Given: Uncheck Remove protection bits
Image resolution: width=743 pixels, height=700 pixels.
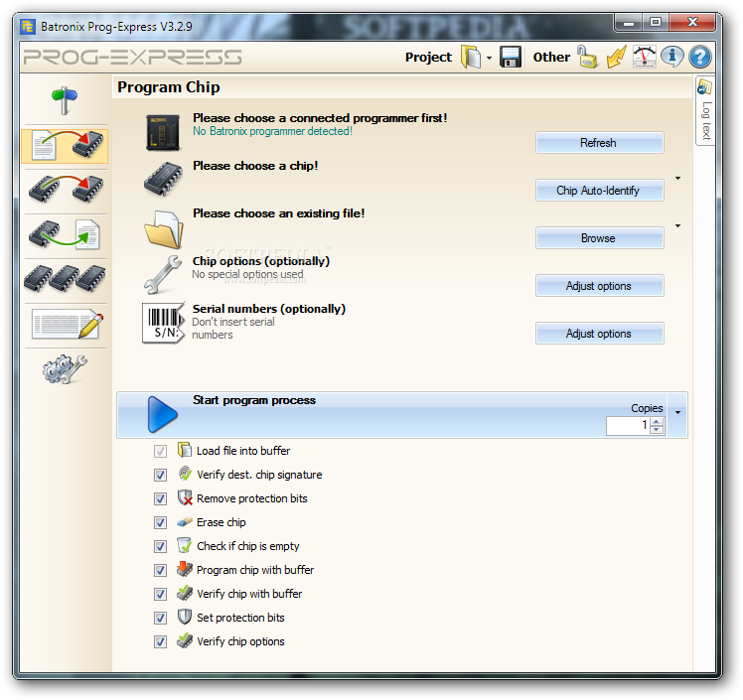Looking at the screenshot, I should (160, 498).
